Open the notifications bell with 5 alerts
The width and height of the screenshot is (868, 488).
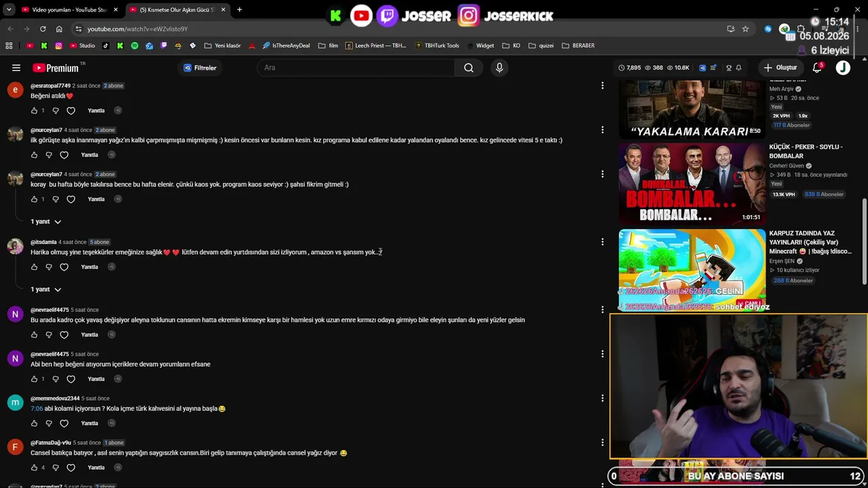[x=817, y=68]
